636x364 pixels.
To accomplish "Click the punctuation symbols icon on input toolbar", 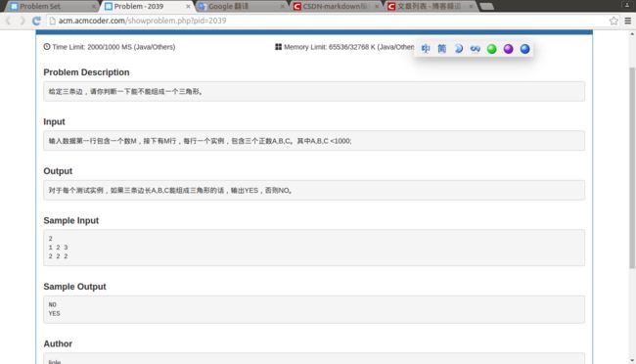I will click(x=476, y=49).
